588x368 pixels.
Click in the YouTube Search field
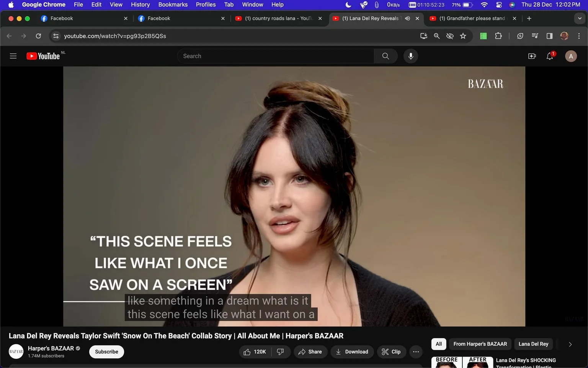[276, 56]
